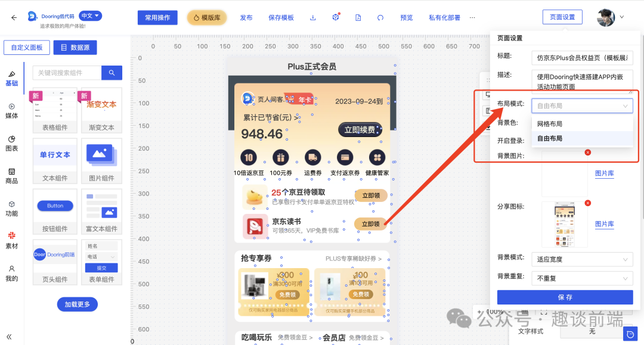
Task: Click the refresh history icon in the toolbar
Action: tap(380, 17)
